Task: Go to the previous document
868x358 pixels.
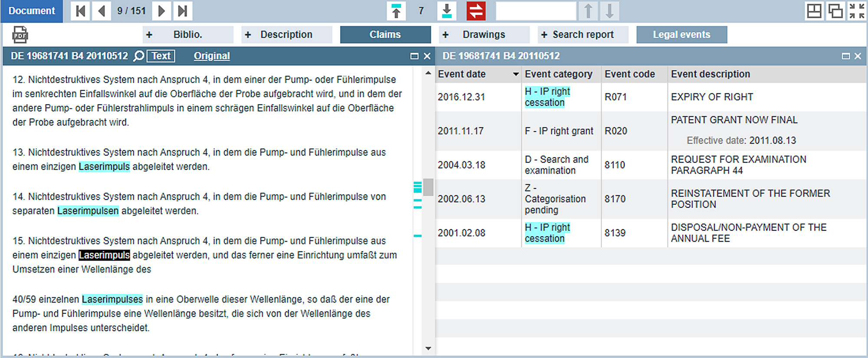Action: tap(102, 11)
